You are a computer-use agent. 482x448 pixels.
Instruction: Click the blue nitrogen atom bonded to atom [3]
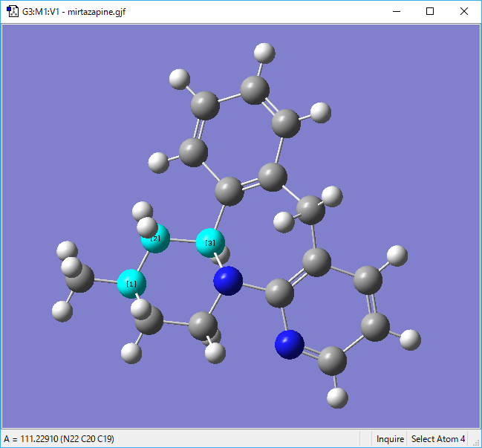pos(228,281)
